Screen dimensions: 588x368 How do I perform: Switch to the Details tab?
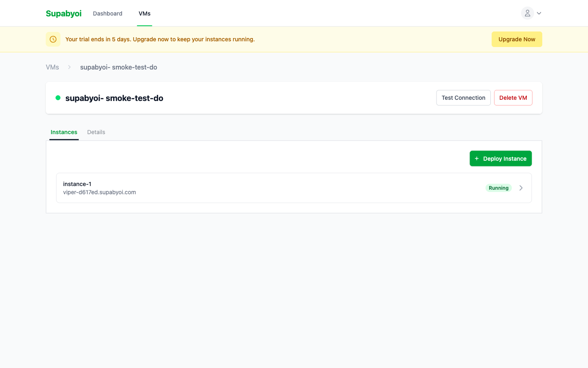coord(96,132)
